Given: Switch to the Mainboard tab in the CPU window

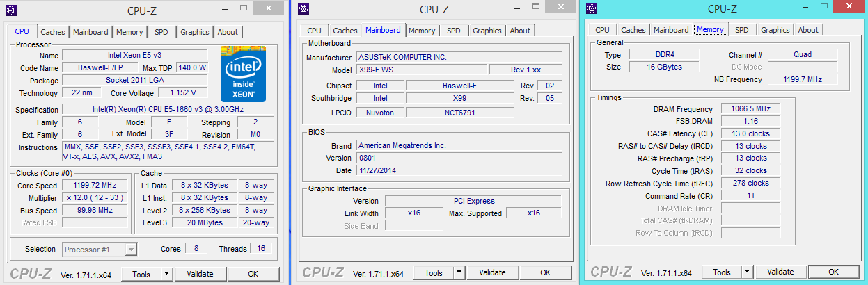Looking at the screenshot, I should [90, 32].
